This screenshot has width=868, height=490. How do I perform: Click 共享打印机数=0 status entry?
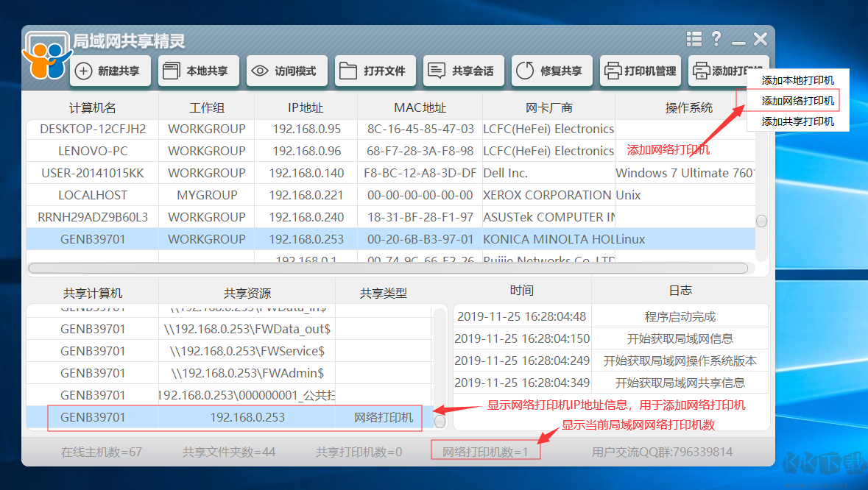tap(359, 452)
